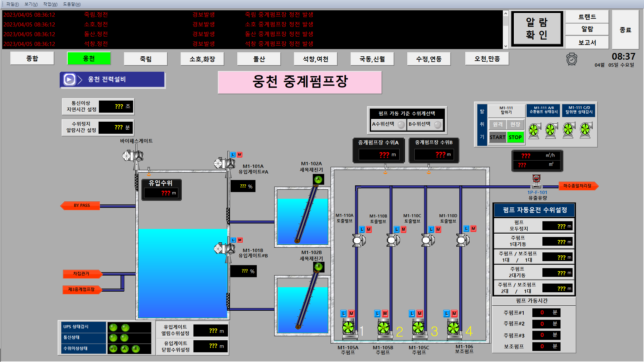This screenshot has height=362, width=644.
Task: Click the M1-106 auxiliary pump icon
Action: tap(453, 327)
